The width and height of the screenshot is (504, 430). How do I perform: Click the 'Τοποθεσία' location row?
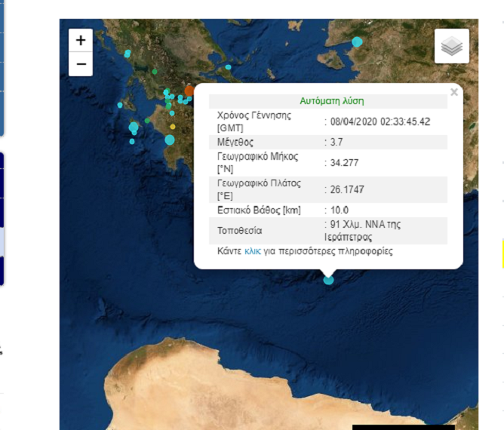click(x=239, y=231)
